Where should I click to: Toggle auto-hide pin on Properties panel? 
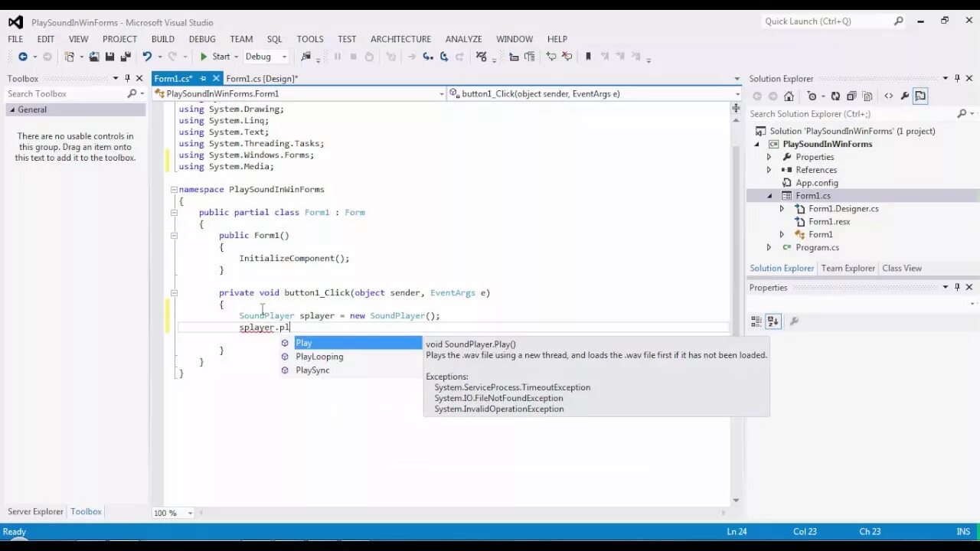coord(957,287)
